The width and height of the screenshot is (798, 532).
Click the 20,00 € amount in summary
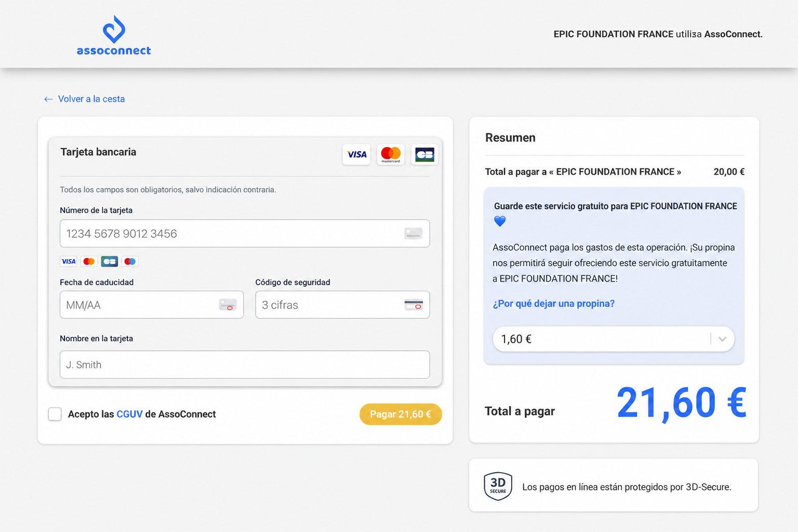pos(729,172)
